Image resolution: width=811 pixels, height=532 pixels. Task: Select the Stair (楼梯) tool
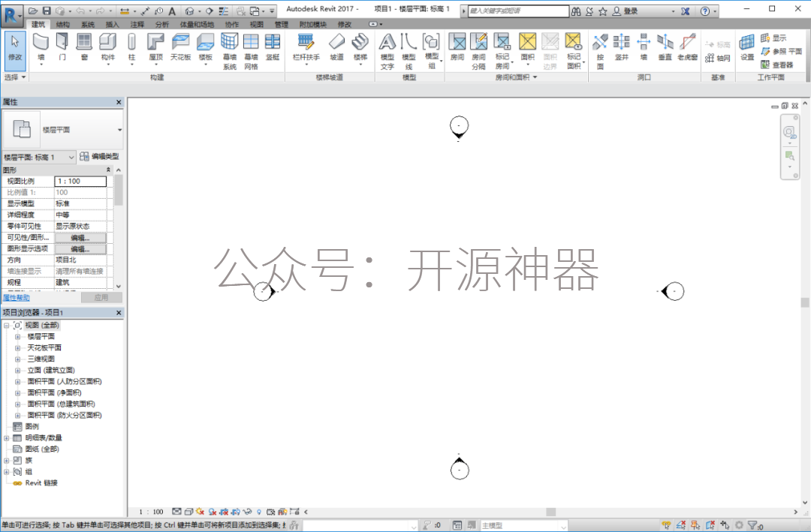tap(360, 48)
